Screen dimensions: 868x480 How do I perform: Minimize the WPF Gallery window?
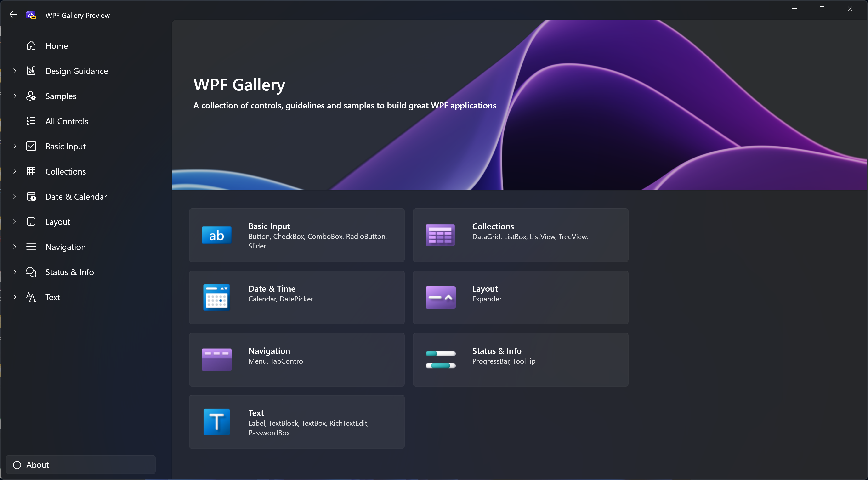tap(794, 9)
